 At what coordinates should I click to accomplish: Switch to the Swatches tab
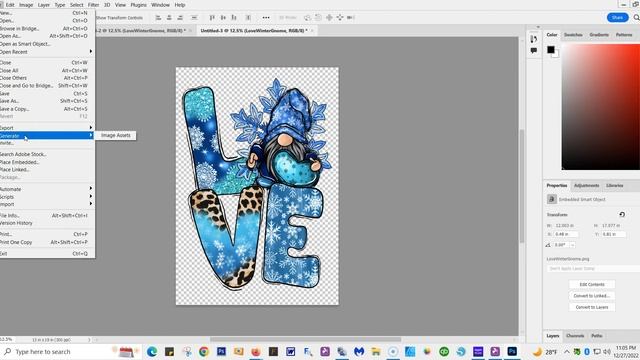point(573,35)
